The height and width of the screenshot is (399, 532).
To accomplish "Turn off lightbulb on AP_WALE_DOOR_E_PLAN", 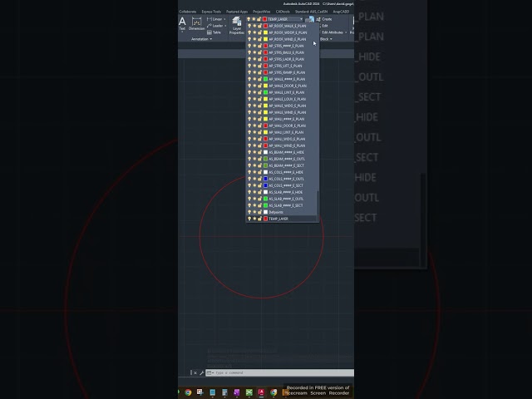I will coord(249,86).
